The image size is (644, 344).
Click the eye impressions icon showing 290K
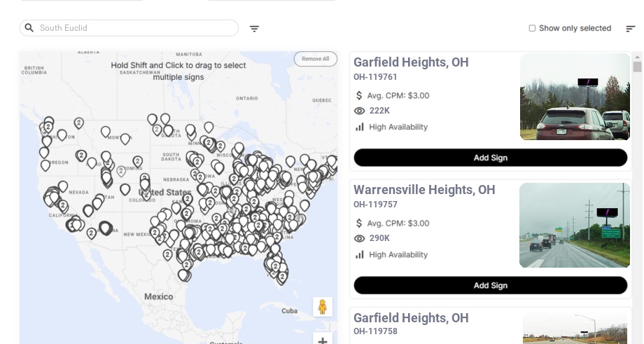360,239
